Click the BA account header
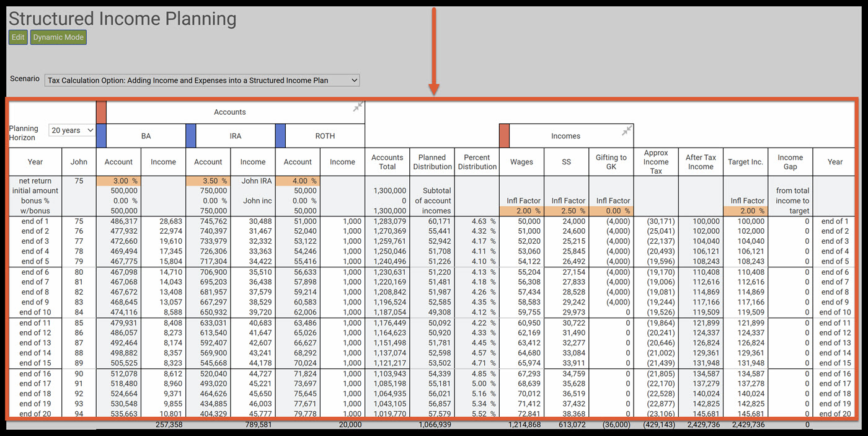The image size is (868, 436). coord(146,136)
